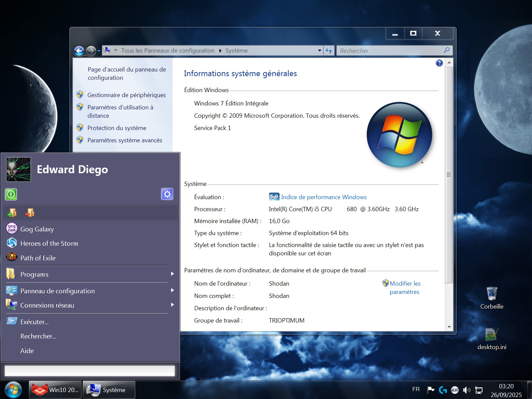Open Panneau de configuration from the start menu
Image resolution: width=532 pixels, height=399 pixels.
click(57, 291)
